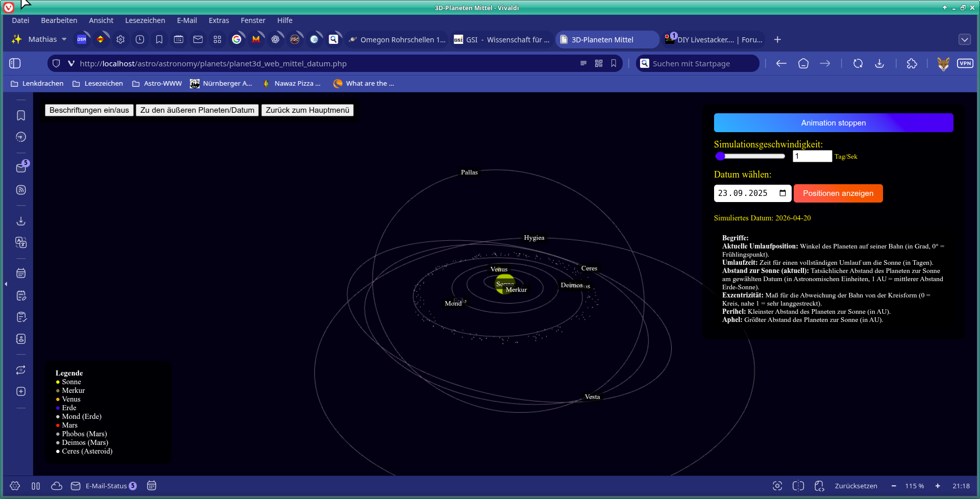Image resolution: width=980 pixels, height=499 pixels.
Task: Open the Datei menu
Action: (x=20, y=20)
